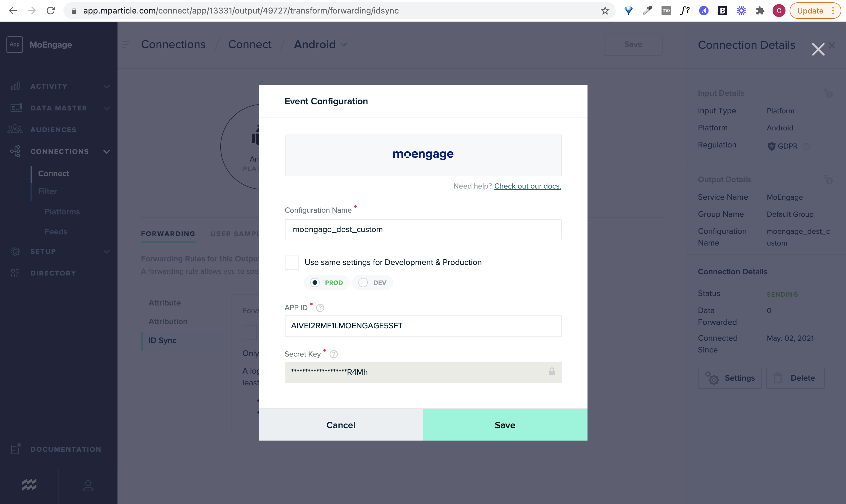Open the Chrome profile avatar 'C'
Viewport: 846px width, 504px height.
(779, 11)
